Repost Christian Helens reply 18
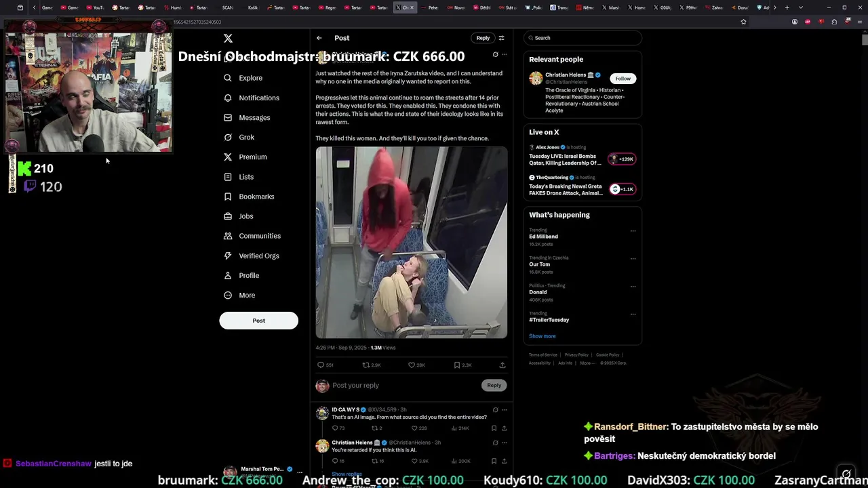The width and height of the screenshot is (868, 488). coord(378,461)
